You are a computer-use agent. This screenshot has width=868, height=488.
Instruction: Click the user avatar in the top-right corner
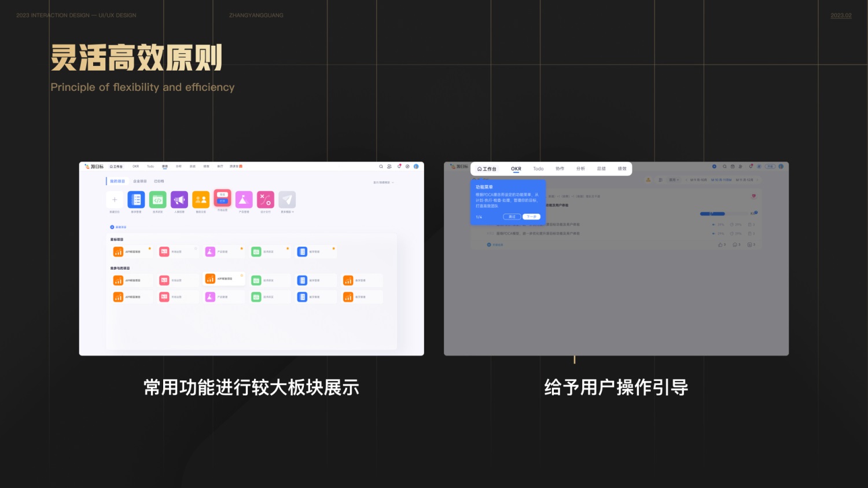(416, 166)
